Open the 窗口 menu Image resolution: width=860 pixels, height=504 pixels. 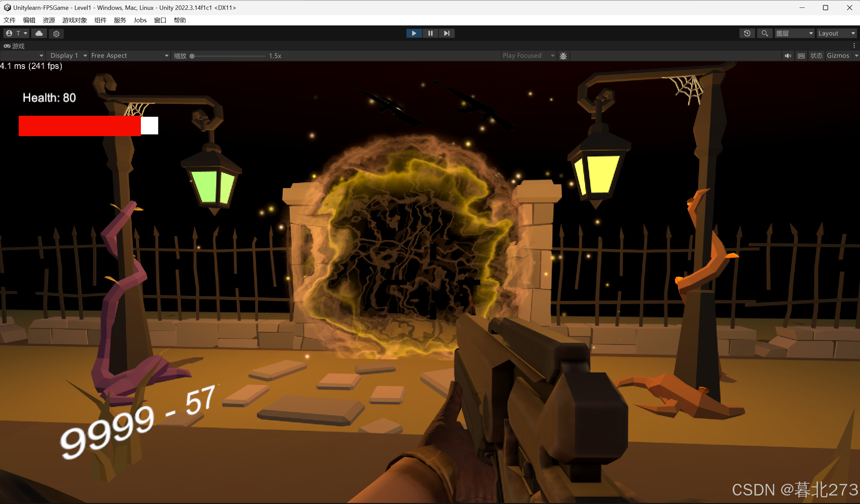(160, 20)
